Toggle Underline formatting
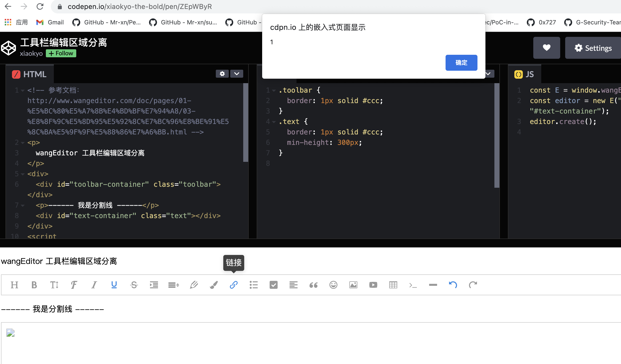The image size is (621, 364). click(114, 285)
